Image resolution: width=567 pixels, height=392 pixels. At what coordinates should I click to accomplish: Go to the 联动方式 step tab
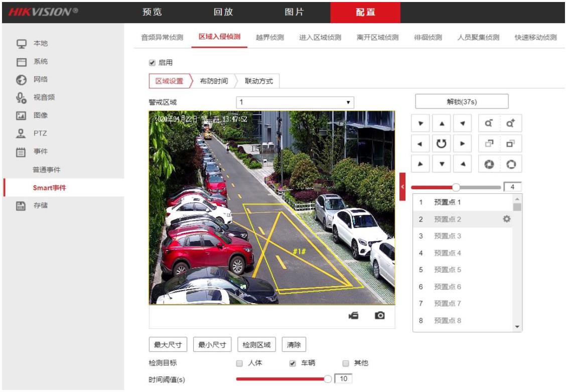coord(259,81)
